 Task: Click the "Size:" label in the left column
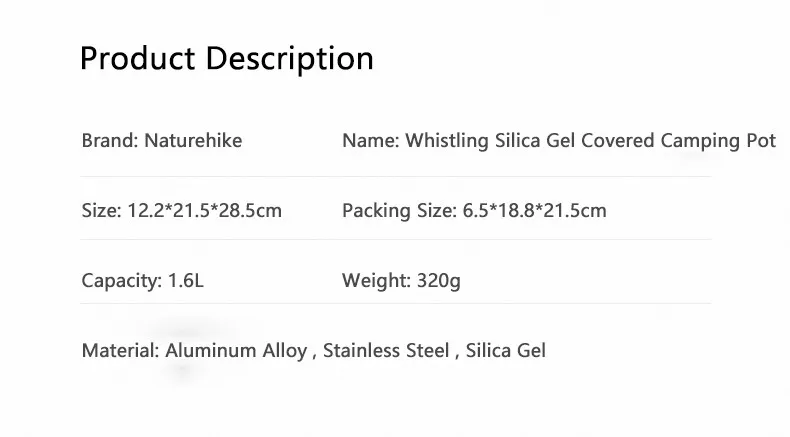tap(101, 211)
